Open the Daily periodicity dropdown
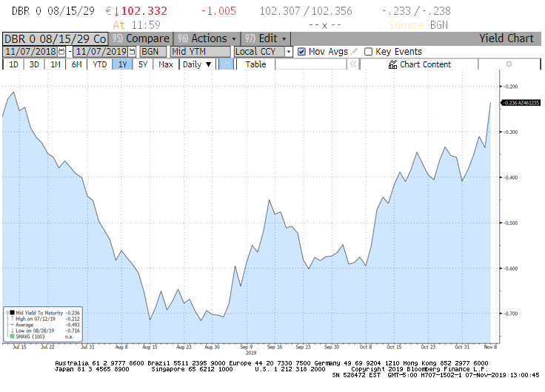The width and height of the screenshot is (545, 392). 197,64
